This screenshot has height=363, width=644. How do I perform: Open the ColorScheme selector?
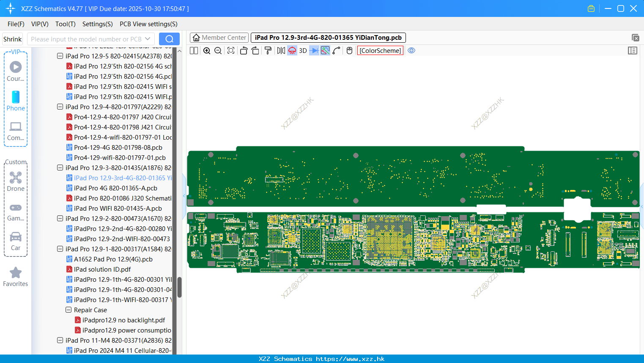pyautogui.click(x=380, y=50)
